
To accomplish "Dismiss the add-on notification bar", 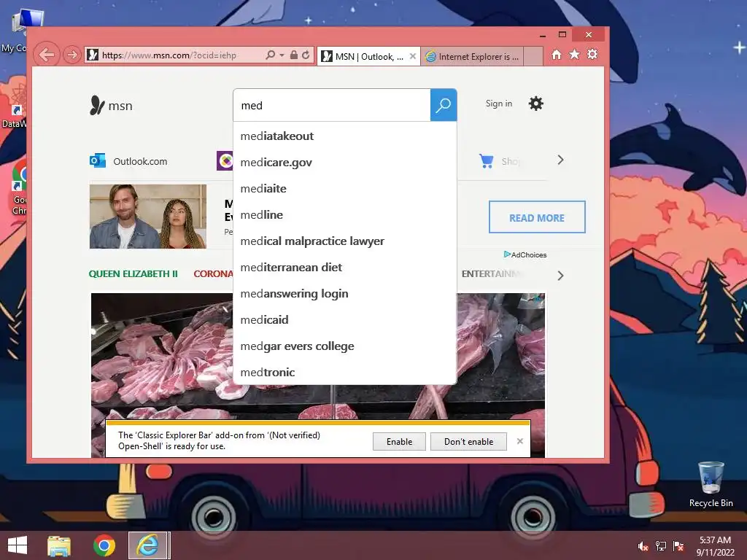I will (x=519, y=441).
